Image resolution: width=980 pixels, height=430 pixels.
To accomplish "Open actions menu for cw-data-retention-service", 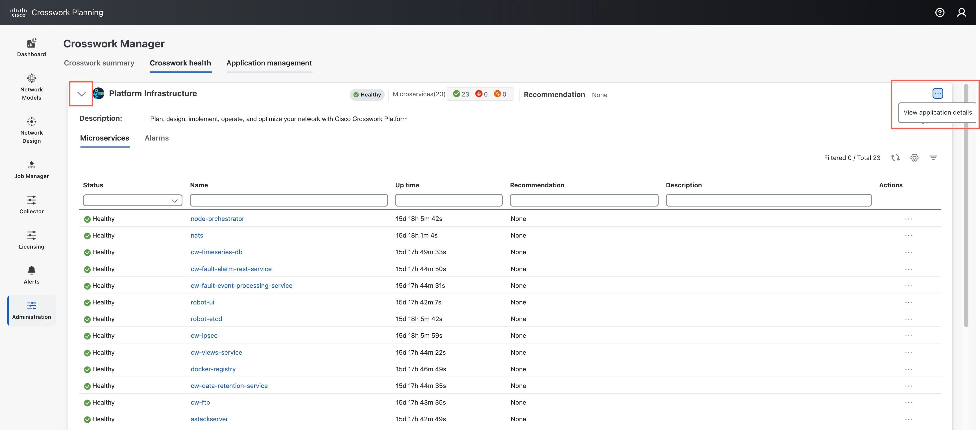I will [909, 386].
